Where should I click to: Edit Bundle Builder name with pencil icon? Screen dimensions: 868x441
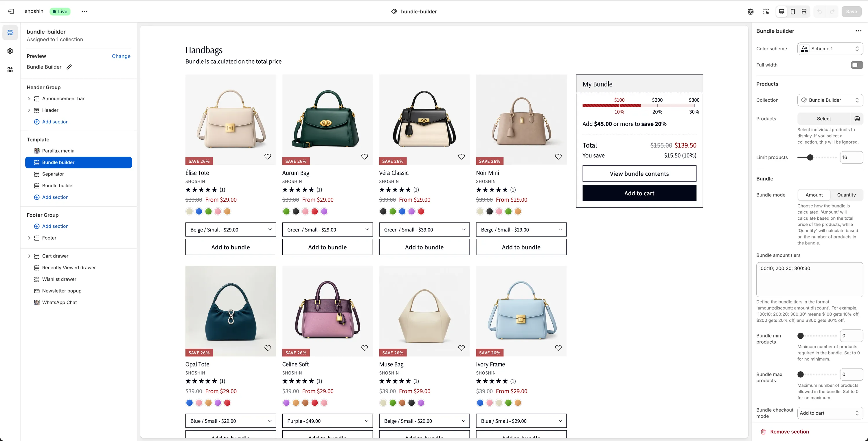(69, 67)
